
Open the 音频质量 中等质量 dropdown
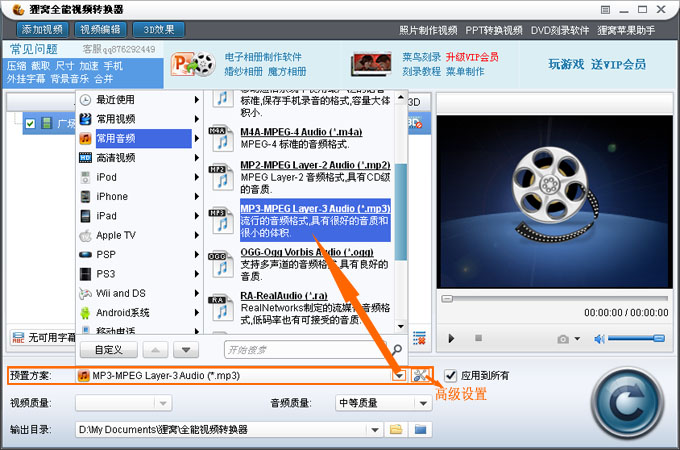pos(383,403)
